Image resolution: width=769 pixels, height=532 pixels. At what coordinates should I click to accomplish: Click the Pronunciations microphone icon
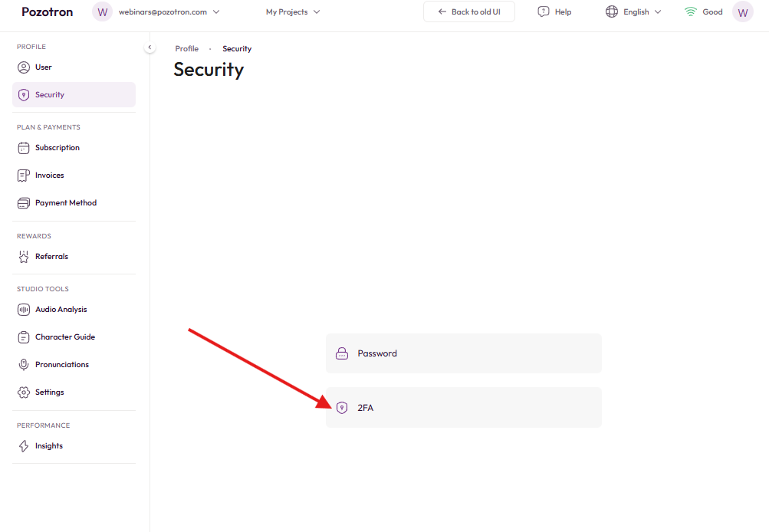click(x=24, y=365)
